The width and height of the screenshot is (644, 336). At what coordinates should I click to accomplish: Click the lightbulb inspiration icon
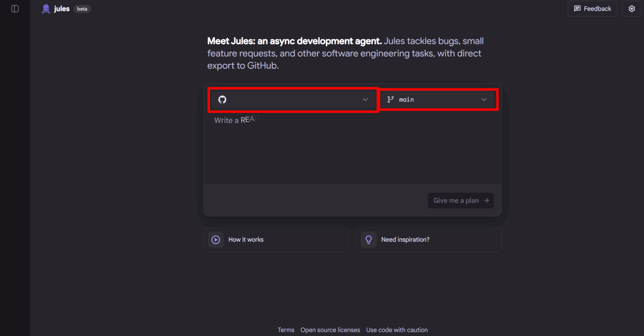point(369,240)
